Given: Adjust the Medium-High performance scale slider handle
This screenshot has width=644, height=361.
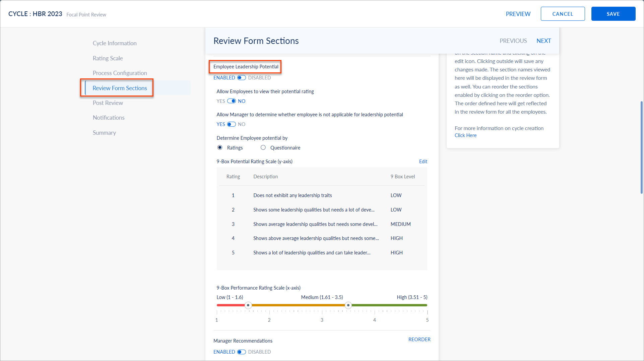Looking at the screenshot, I should pos(348,305).
